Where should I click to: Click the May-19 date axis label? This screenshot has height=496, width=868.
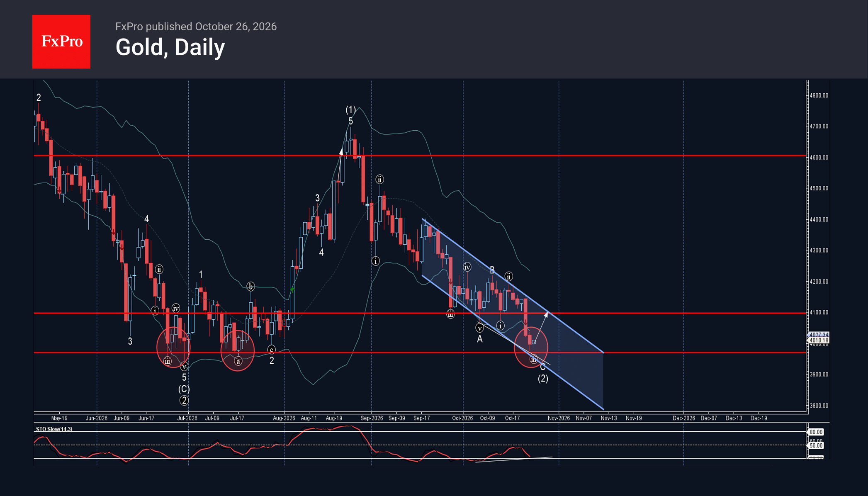tap(59, 418)
